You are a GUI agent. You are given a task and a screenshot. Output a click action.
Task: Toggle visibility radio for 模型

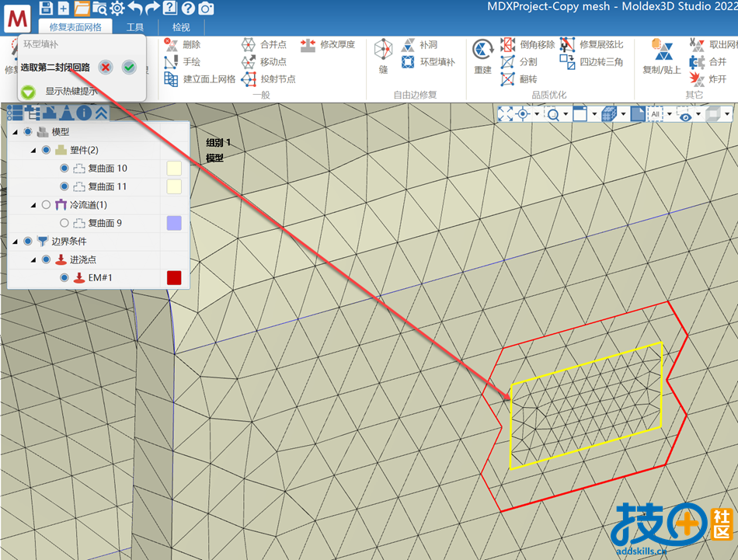point(28,132)
